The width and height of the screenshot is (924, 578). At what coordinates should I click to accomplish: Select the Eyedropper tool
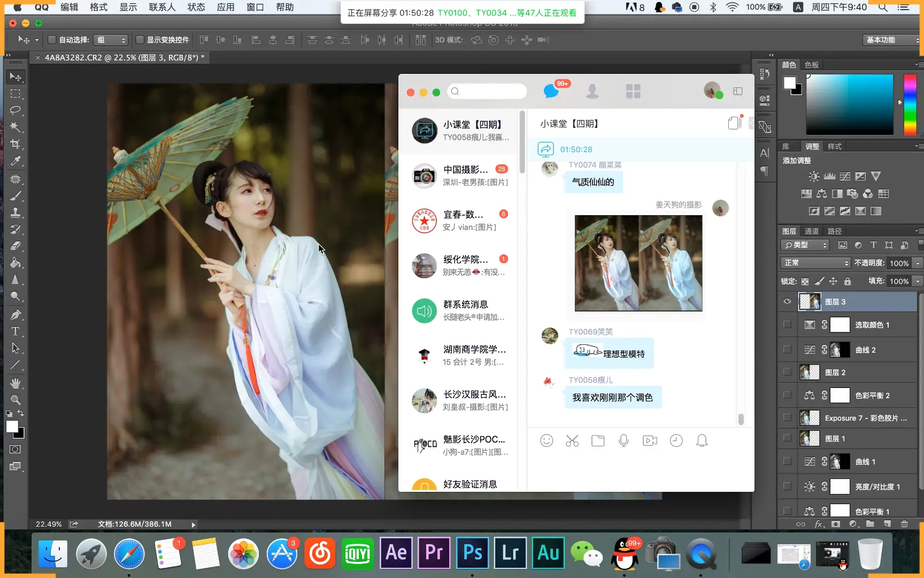coord(16,161)
